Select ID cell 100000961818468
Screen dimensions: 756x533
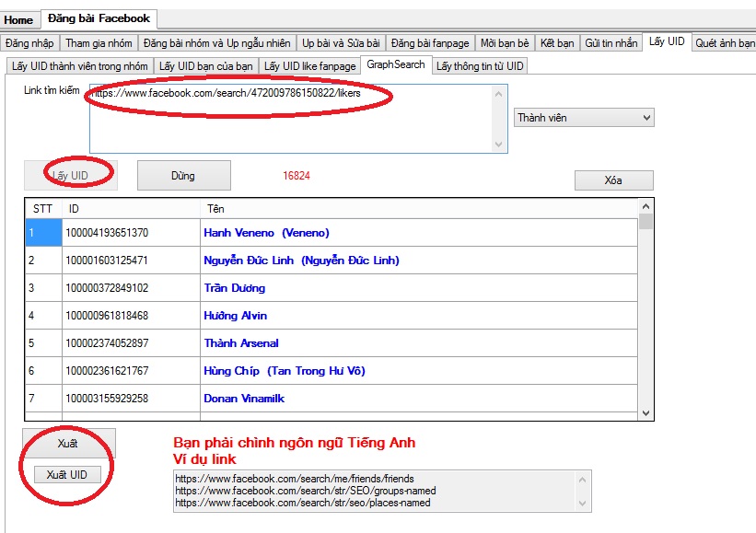(x=131, y=316)
